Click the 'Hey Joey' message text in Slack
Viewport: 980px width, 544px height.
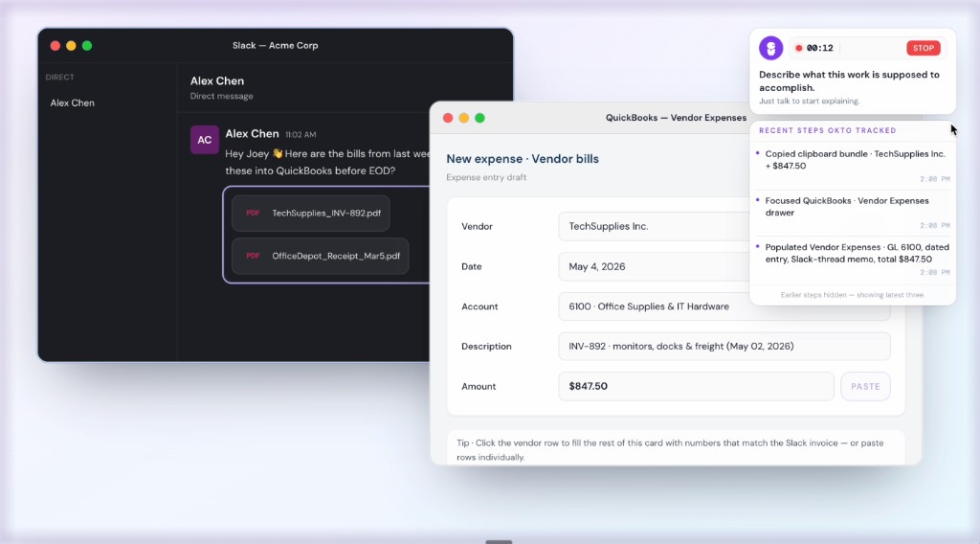click(x=327, y=162)
